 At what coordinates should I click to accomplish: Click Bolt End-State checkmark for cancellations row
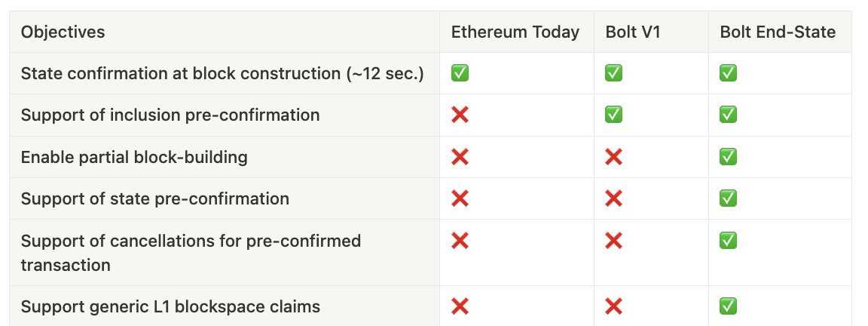728,241
